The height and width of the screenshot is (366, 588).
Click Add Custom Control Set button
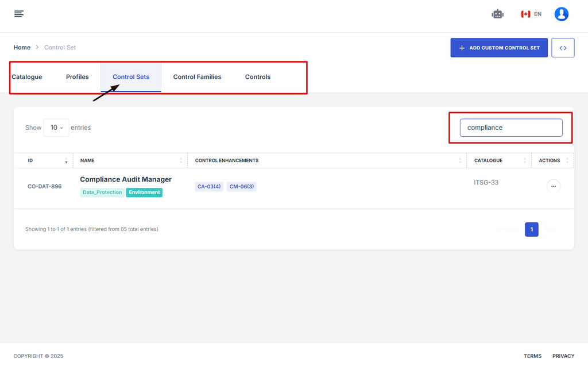[x=498, y=48]
